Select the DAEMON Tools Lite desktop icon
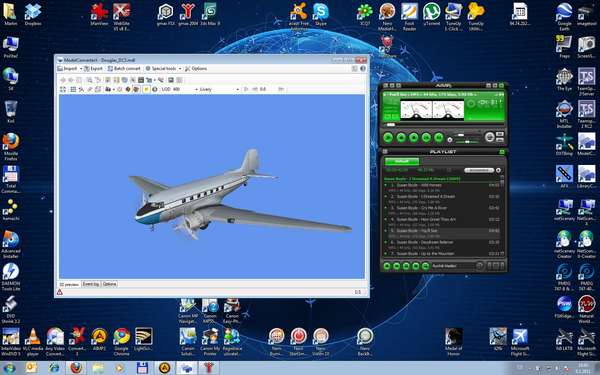 pos(11,277)
